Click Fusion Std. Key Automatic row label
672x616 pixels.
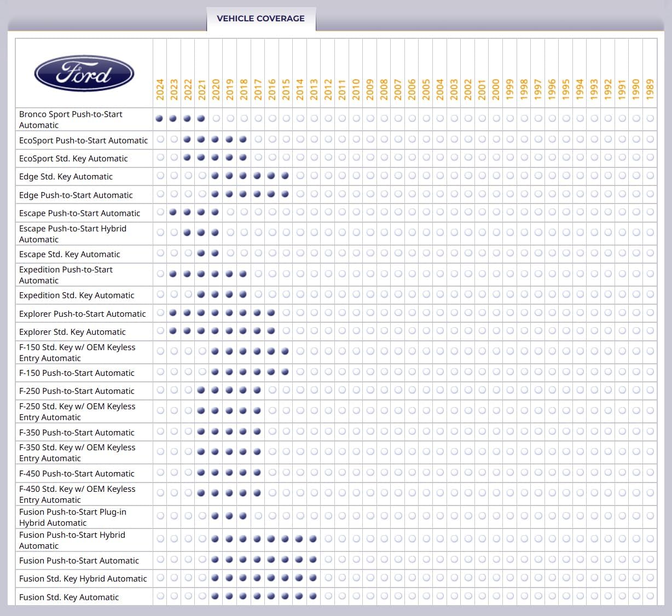tap(69, 597)
